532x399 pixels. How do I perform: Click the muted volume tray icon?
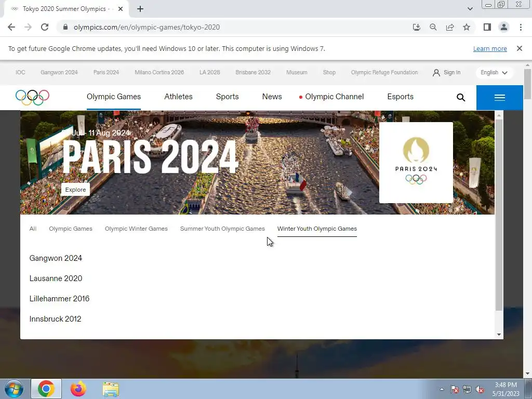pyautogui.click(x=480, y=389)
